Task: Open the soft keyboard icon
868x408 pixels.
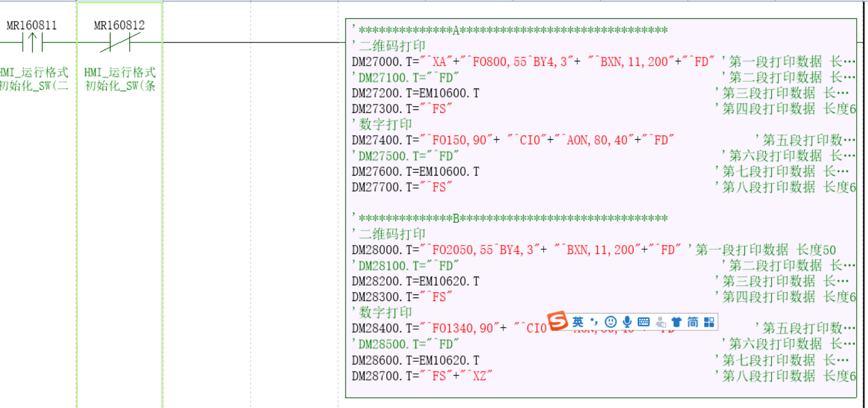Action: tap(643, 322)
